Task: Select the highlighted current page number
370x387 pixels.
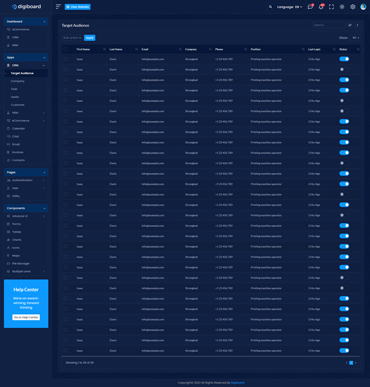Action: (351, 363)
